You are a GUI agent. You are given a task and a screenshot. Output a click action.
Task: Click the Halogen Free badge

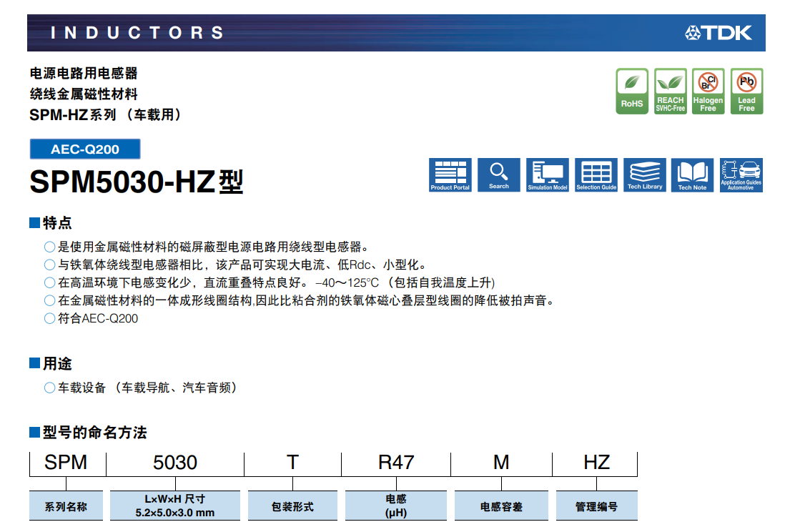708,92
